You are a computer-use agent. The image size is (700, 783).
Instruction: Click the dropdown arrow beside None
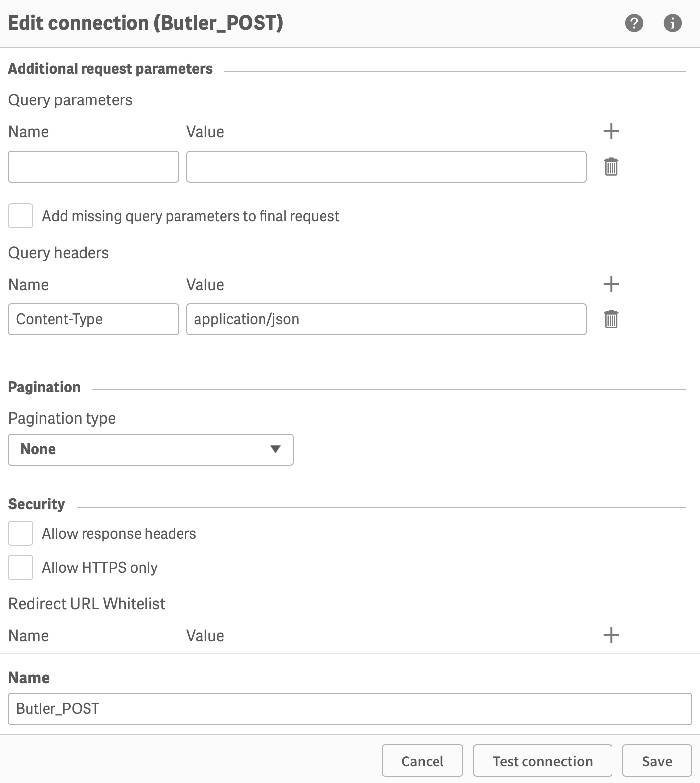pyautogui.click(x=275, y=450)
